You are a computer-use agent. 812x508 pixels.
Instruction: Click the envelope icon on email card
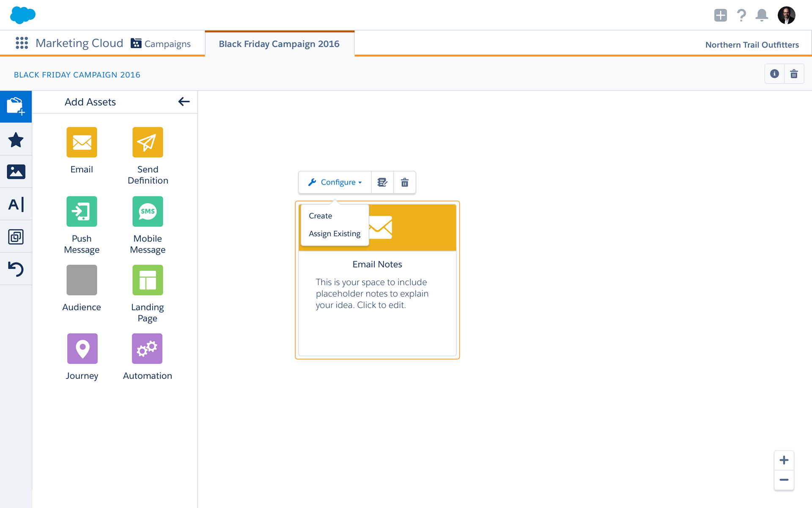(x=381, y=227)
